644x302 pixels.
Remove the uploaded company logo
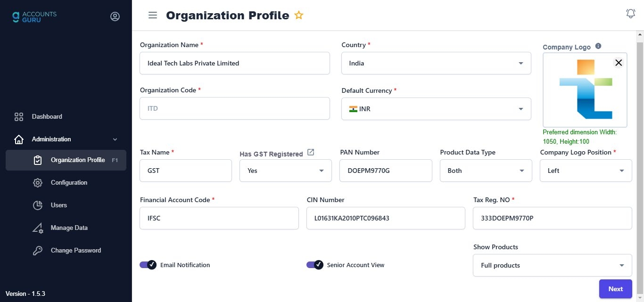point(619,62)
